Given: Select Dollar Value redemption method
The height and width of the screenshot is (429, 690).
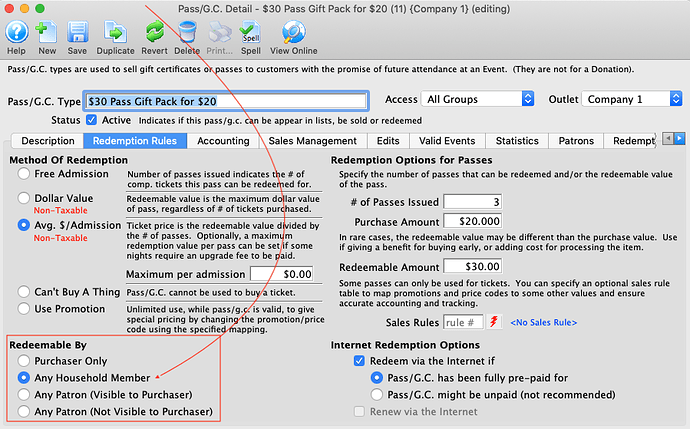Looking at the screenshot, I should (x=24, y=198).
